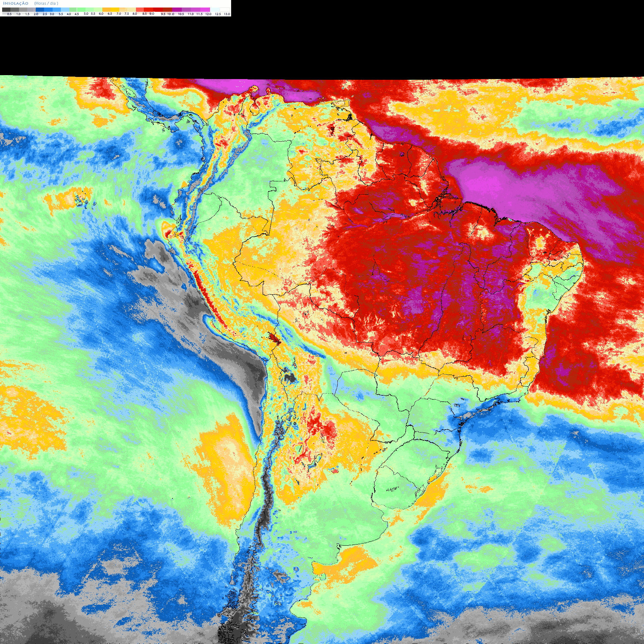This screenshot has width=644, height=644.
Task: Click the 9.5 legend value
Action: tap(163, 14)
